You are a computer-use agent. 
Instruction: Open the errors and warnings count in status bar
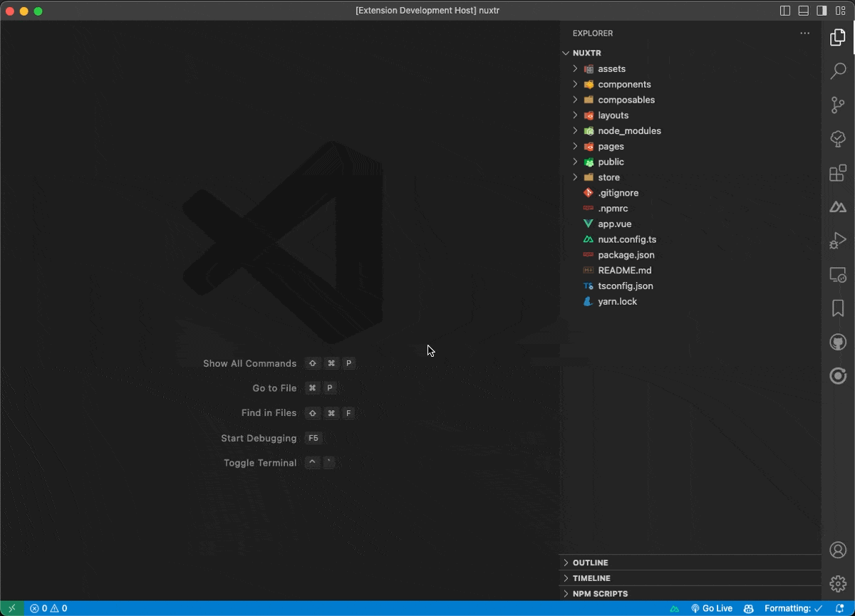tap(48, 609)
